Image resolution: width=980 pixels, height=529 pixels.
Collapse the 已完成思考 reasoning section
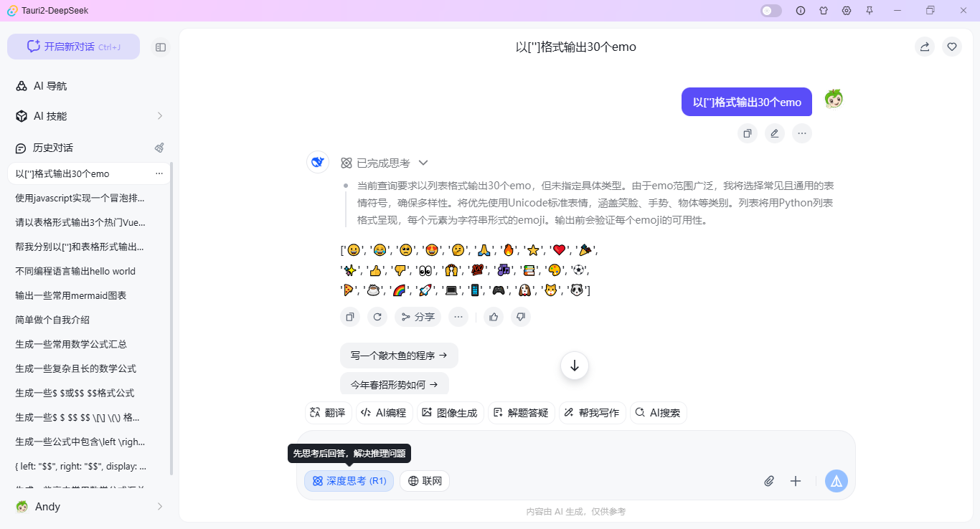pyautogui.click(x=385, y=163)
